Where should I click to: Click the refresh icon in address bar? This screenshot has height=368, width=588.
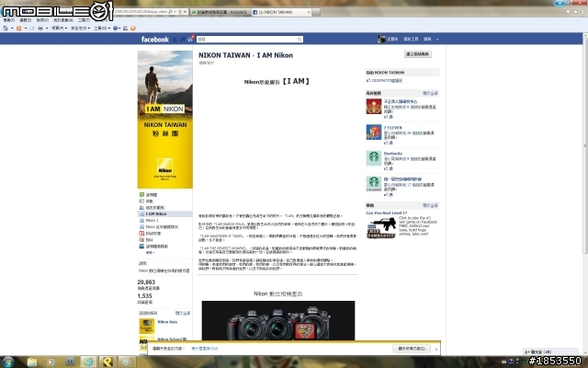[x=180, y=12]
